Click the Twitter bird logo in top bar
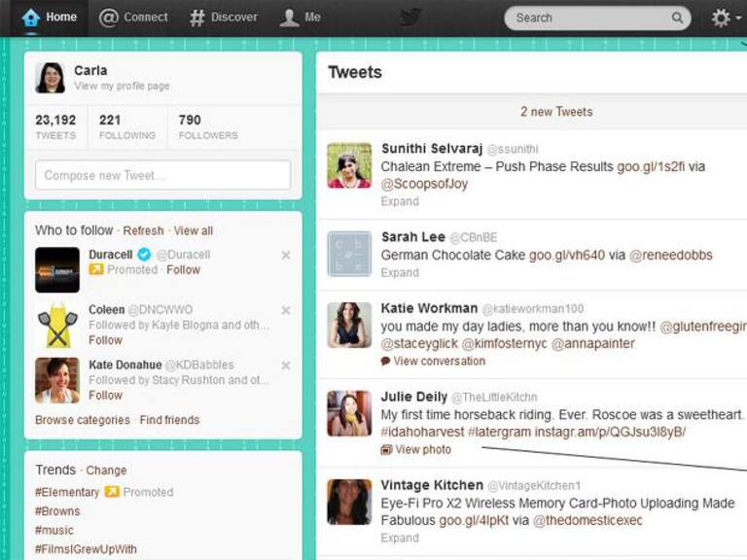Screen dimensions: 747x560 [x=411, y=17]
